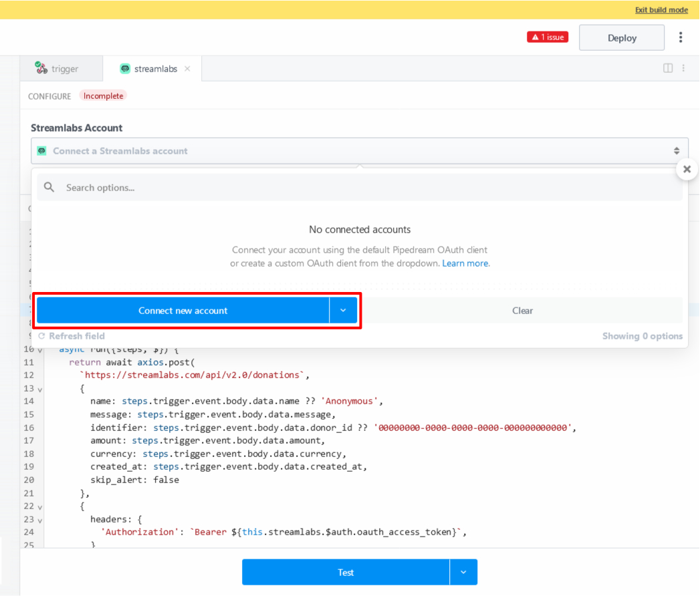Open the 1 issue warning badge

coord(548,37)
